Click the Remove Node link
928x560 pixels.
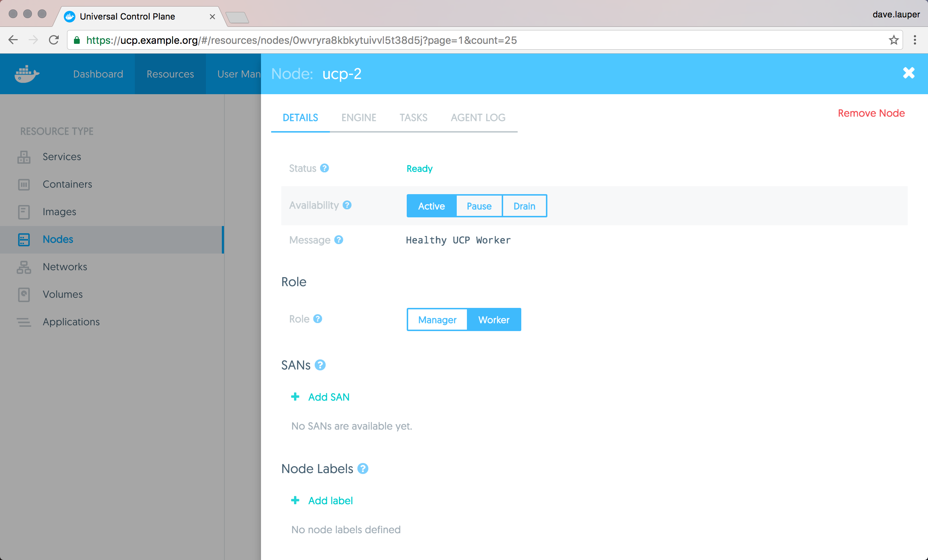871,113
